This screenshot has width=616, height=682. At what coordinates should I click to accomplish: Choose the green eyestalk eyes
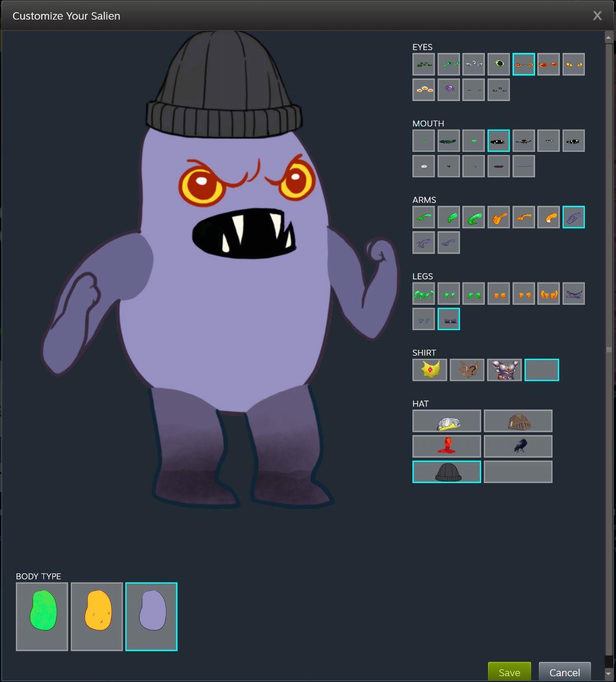[x=448, y=65]
